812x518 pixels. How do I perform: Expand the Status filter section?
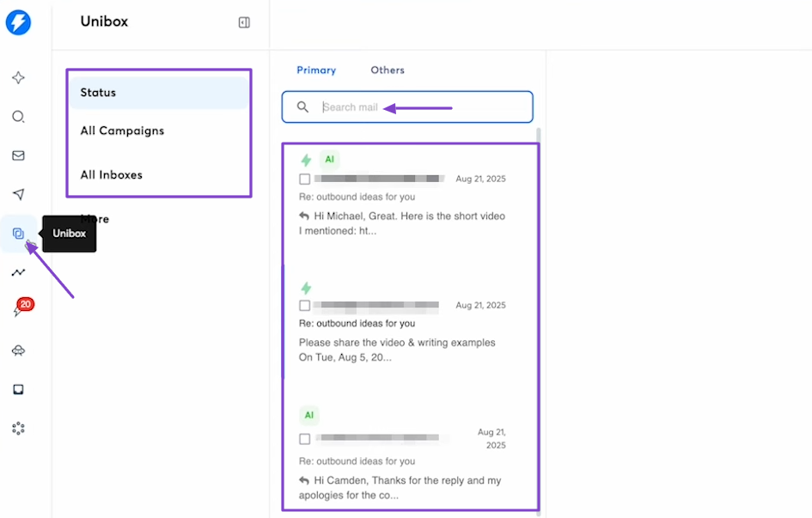[x=159, y=93]
